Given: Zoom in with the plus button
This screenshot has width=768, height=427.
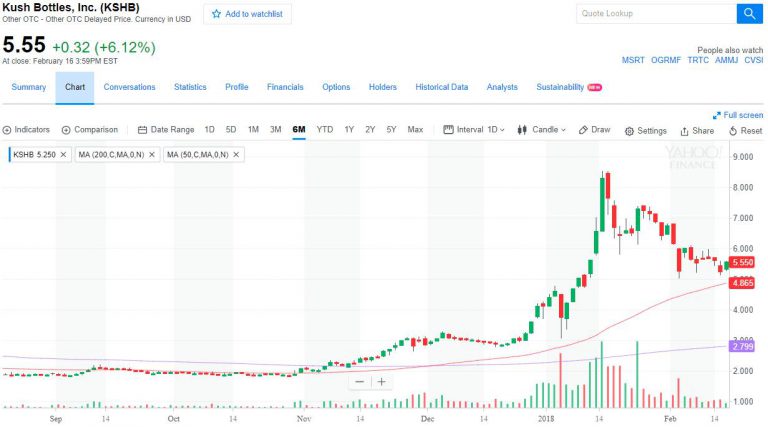Looking at the screenshot, I should 381,381.
